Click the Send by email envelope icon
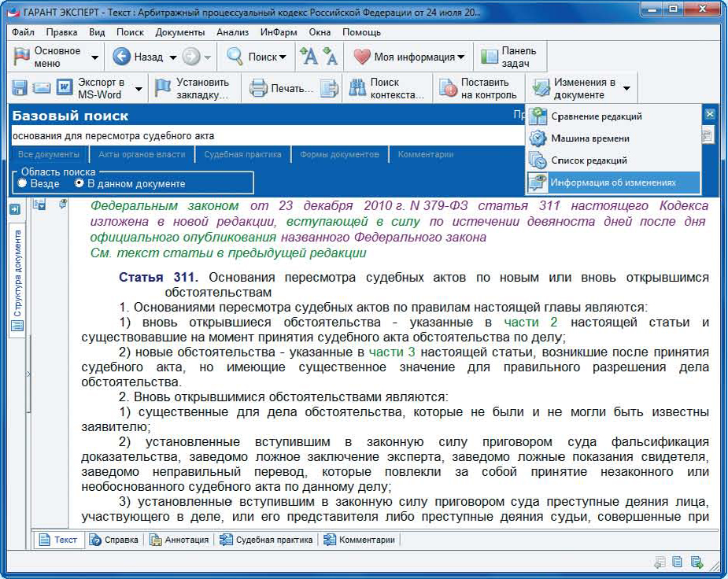 [x=41, y=88]
